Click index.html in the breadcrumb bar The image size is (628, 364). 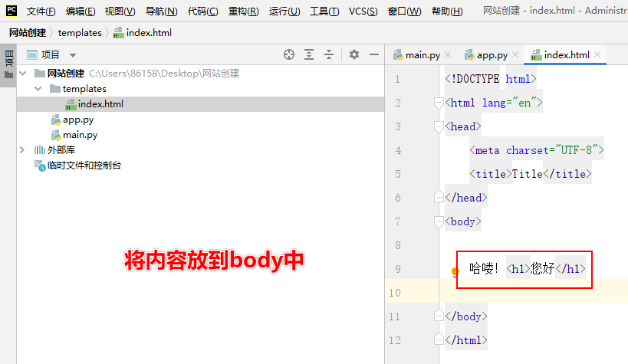[142, 33]
